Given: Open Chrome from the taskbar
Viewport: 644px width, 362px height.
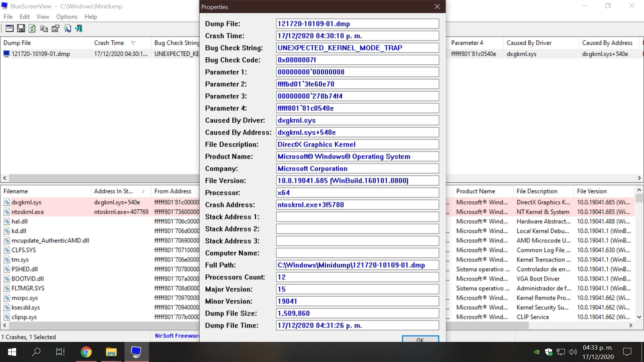Looking at the screenshot, I should (86, 352).
